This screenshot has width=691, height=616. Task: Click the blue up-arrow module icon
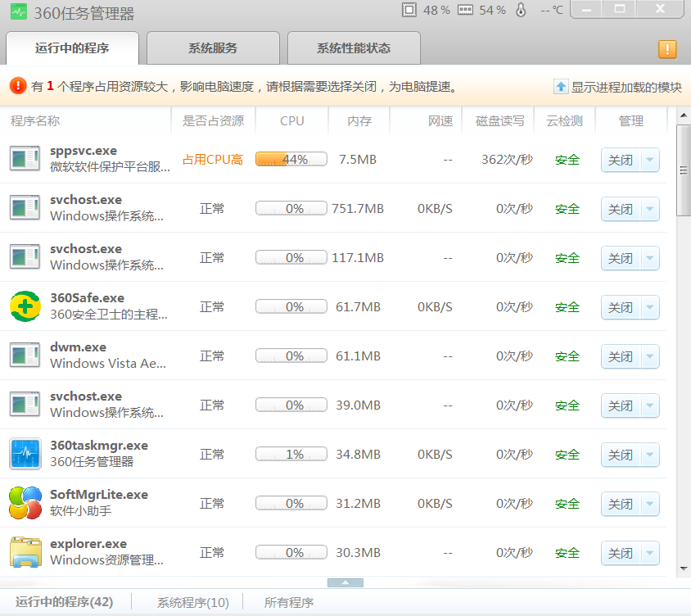(561, 87)
